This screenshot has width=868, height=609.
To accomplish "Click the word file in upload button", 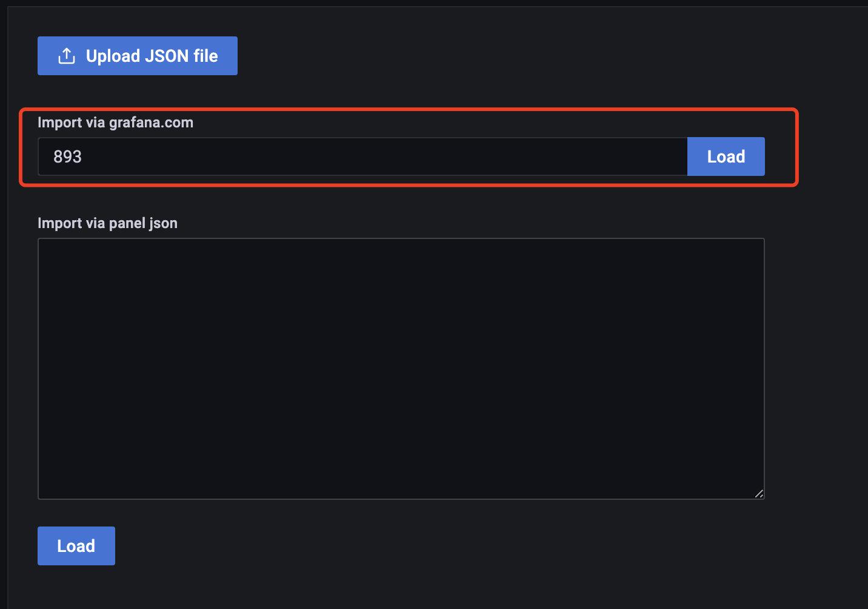I will click(205, 56).
